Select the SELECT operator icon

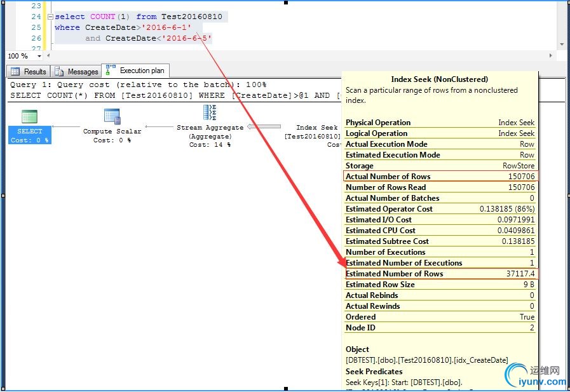(x=29, y=116)
